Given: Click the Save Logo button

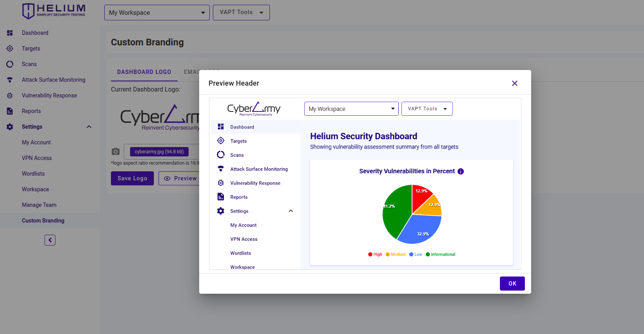Looking at the screenshot, I should [x=132, y=178].
